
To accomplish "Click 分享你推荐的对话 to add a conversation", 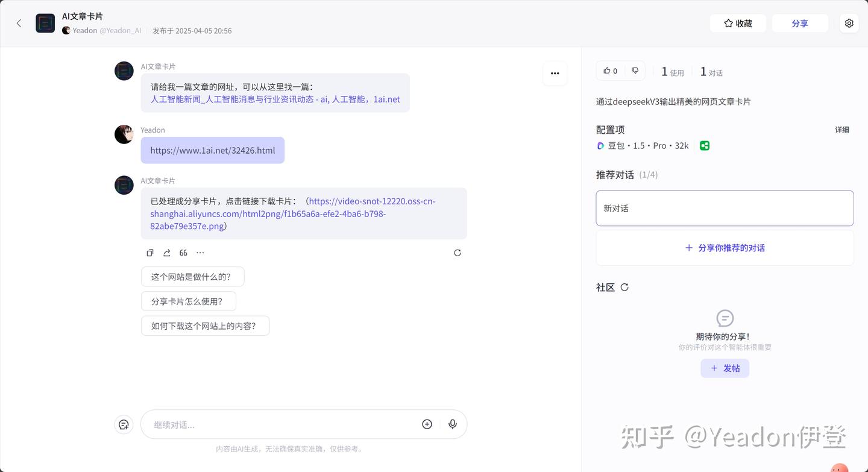I will tap(725, 248).
